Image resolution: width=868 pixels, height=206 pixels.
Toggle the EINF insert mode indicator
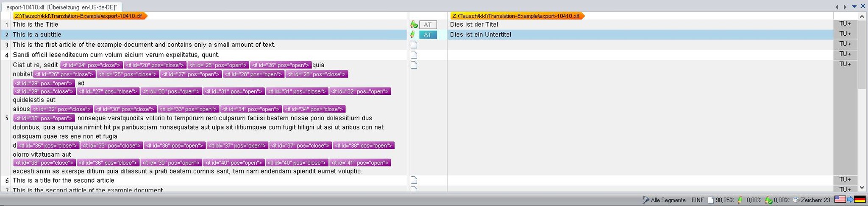697,200
